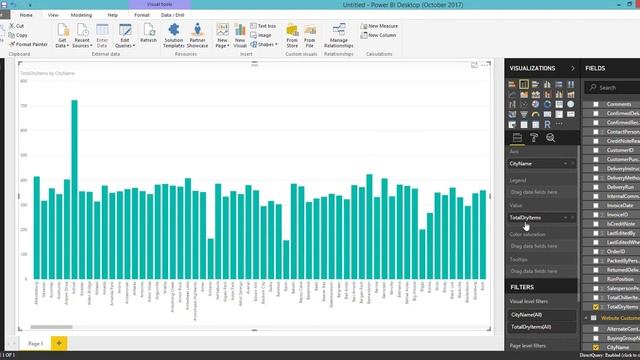Check the RunPosition field checkbox
The image size is (640, 360).
click(596, 279)
